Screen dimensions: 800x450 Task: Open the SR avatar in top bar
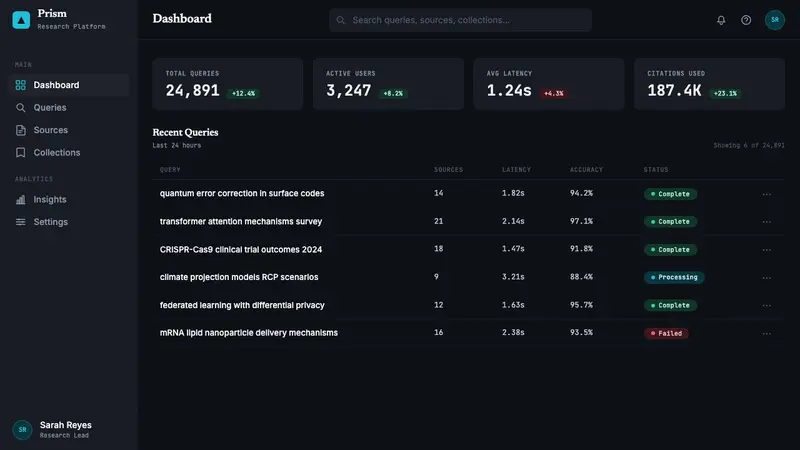coord(774,20)
